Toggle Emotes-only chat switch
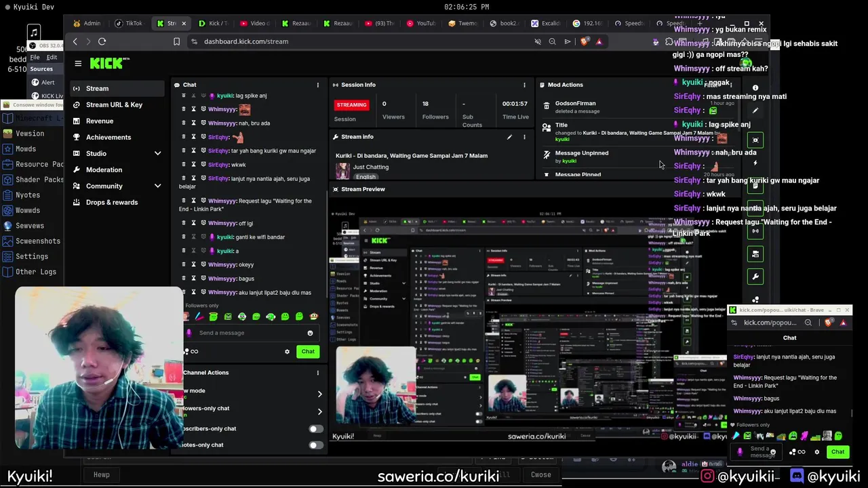The image size is (868, 488). click(315, 445)
